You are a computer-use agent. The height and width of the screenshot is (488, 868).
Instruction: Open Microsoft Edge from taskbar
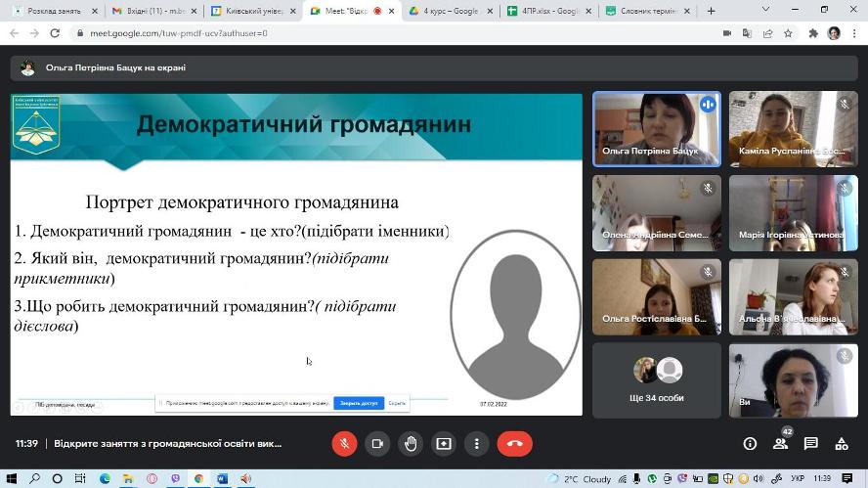(x=105, y=478)
